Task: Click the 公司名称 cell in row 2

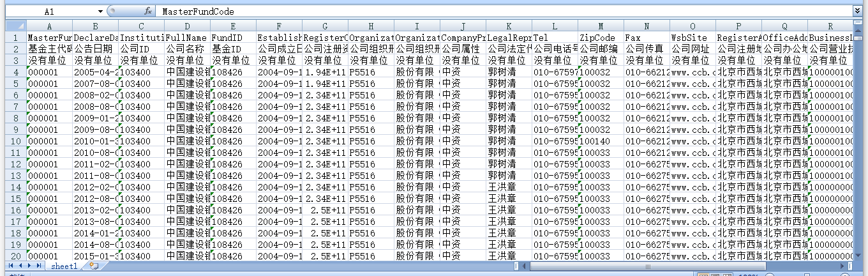Action: 187,49
